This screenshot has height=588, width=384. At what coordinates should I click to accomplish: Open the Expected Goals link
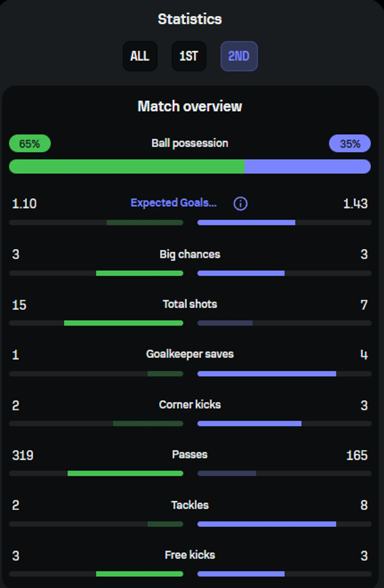click(x=174, y=203)
